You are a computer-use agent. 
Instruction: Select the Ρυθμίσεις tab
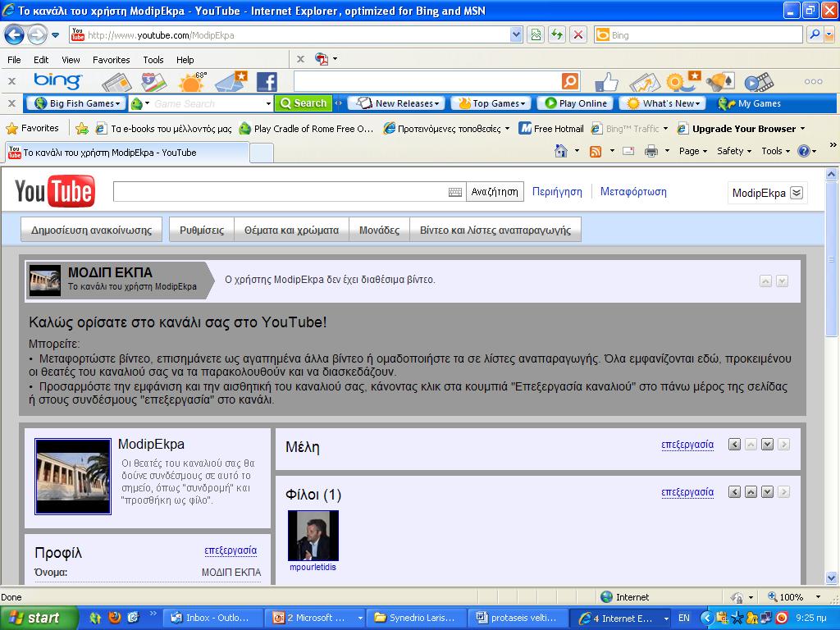coord(202,230)
